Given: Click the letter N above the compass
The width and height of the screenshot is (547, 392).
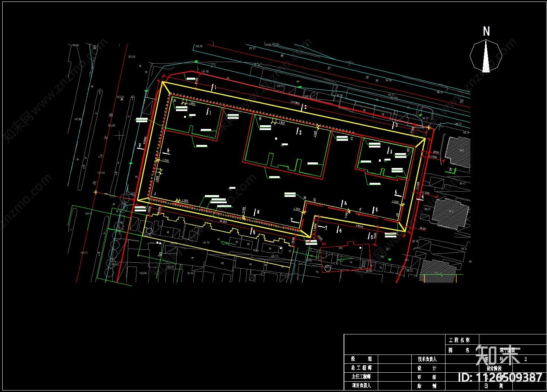Looking at the screenshot, I should (486, 32).
